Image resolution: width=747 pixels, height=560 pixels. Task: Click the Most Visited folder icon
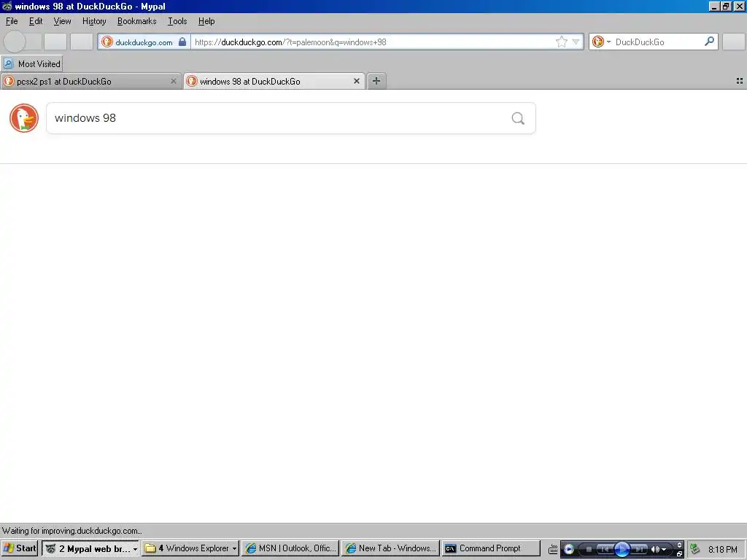(9, 64)
